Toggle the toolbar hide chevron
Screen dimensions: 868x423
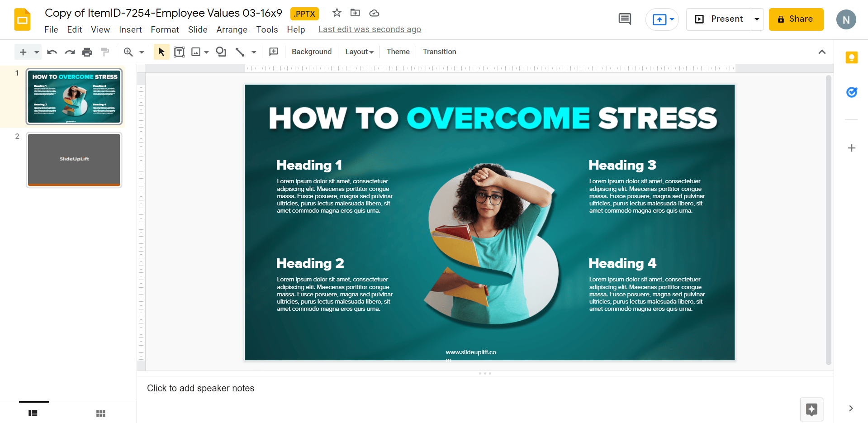click(822, 52)
